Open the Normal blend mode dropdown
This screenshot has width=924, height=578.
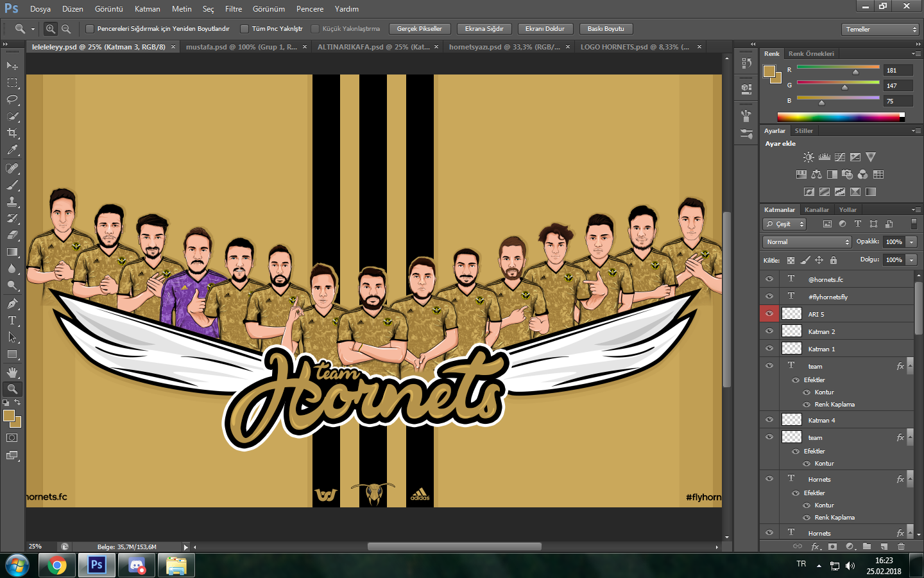(807, 242)
